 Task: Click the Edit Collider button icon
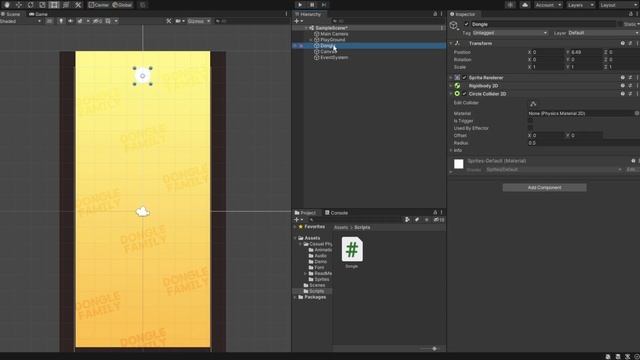[533, 103]
